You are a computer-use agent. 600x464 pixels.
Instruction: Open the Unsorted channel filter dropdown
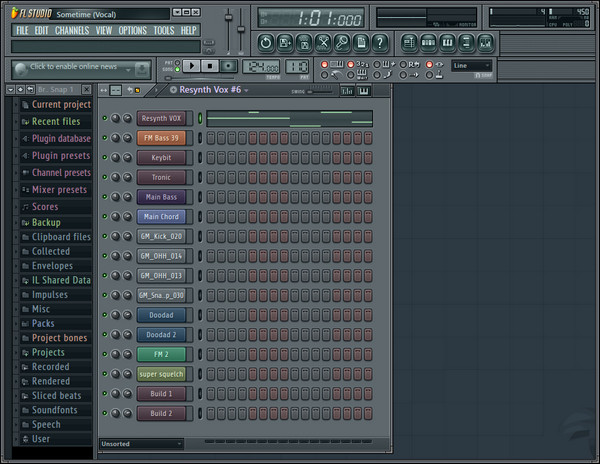(x=141, y=443)
